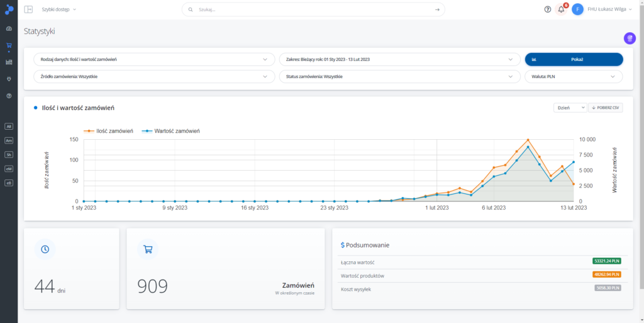Image resolution: width=644 pixels, height=323 pixels.
Task: Toggle 'Ilość zamówień' series in chart legend
Action: [108, 131]
